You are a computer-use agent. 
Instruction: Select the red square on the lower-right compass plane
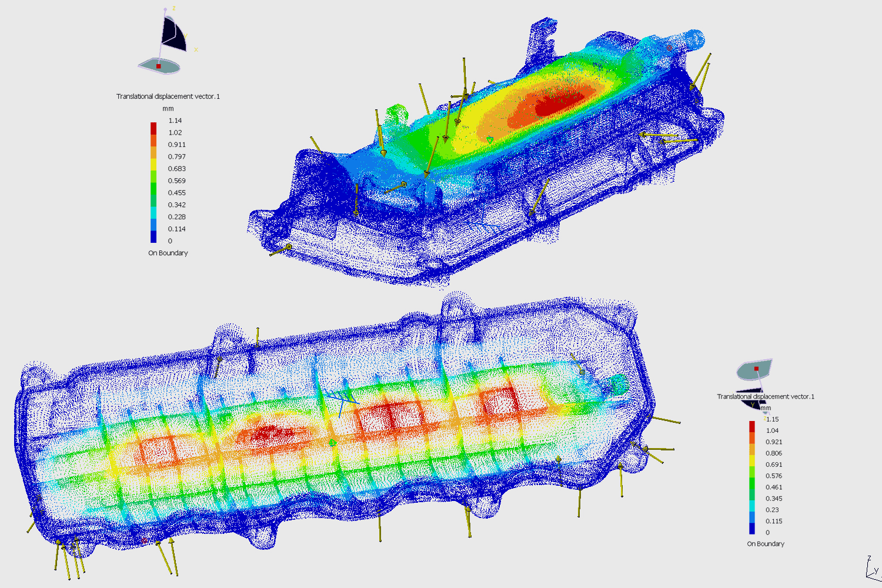pos(757,369)
